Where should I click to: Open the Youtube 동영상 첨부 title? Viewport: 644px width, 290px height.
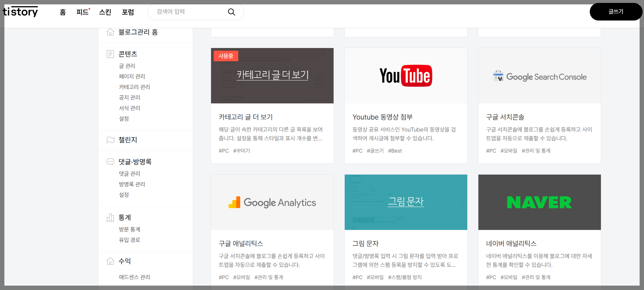pos(383,117)
